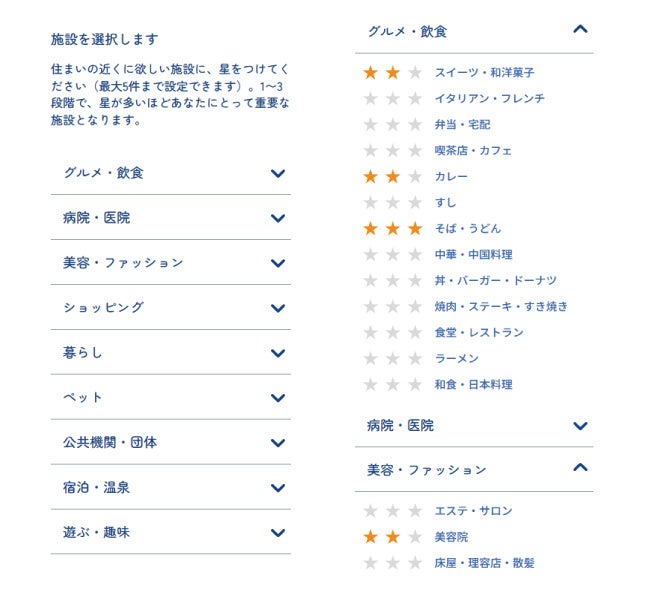The image size is (652, 595).
Task: Set second star on 焼肉・ステーキ・すき焼き
Action: coord(393,307)
